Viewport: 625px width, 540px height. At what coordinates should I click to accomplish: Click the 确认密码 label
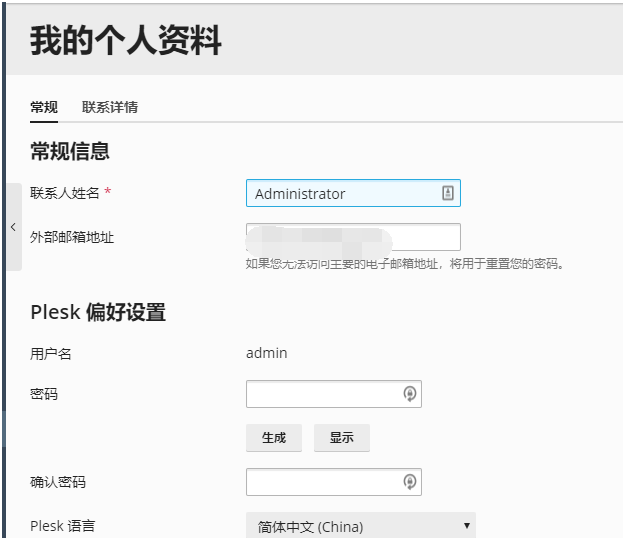(x=58, y=483)
